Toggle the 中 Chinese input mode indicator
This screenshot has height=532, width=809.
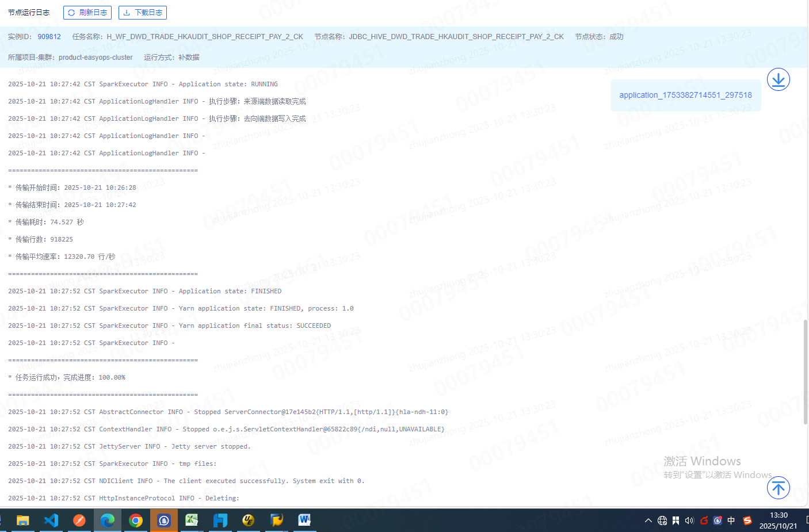click(x=731, y=520)
